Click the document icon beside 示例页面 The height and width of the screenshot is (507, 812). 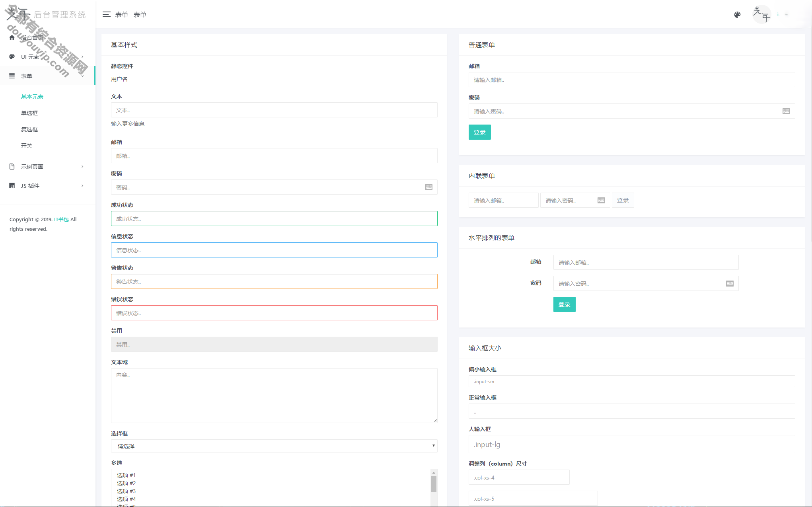click(12, 166)
